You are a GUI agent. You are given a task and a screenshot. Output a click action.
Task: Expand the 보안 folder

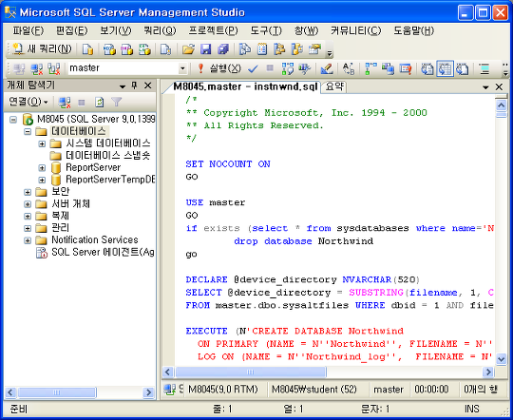click(x=28, y=192)
